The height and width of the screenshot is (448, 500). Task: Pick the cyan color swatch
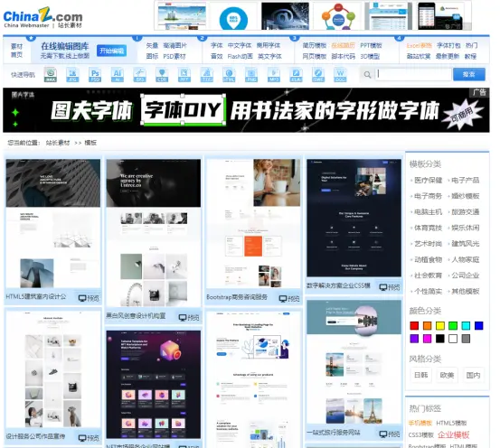pyautogui.click(x=466, y=325)
